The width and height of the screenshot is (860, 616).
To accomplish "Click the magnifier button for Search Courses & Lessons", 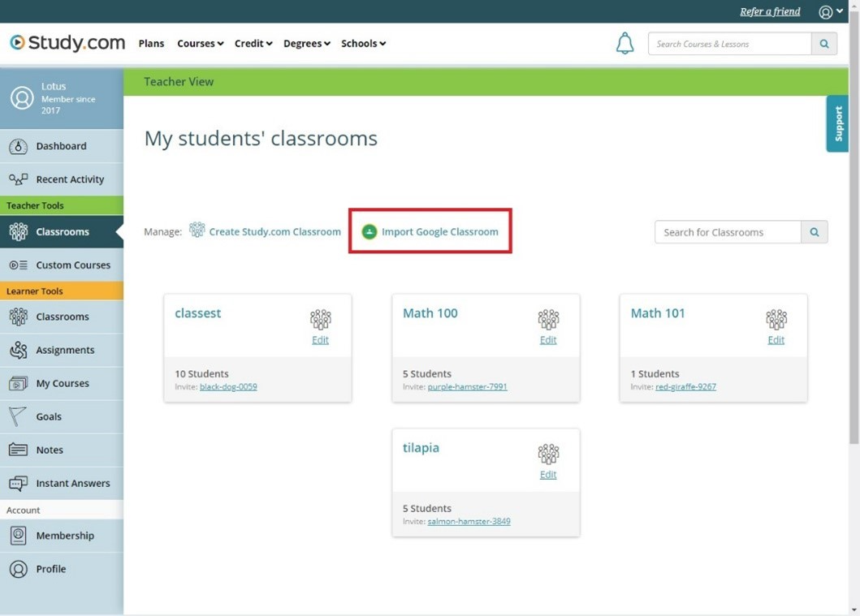I will coord(823,44).
